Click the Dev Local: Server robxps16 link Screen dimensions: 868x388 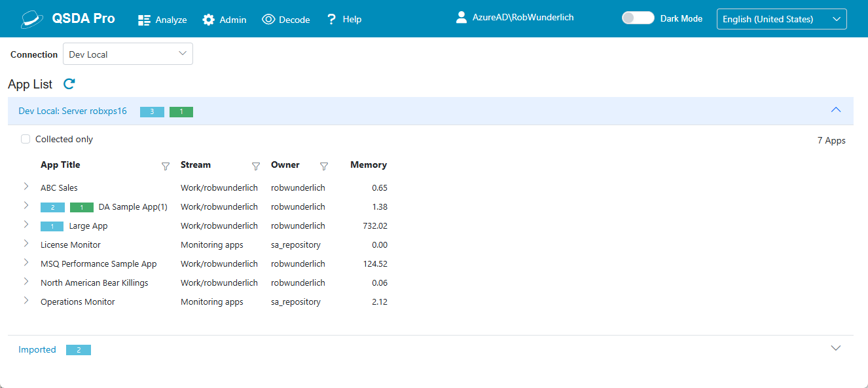click(73, 111)
